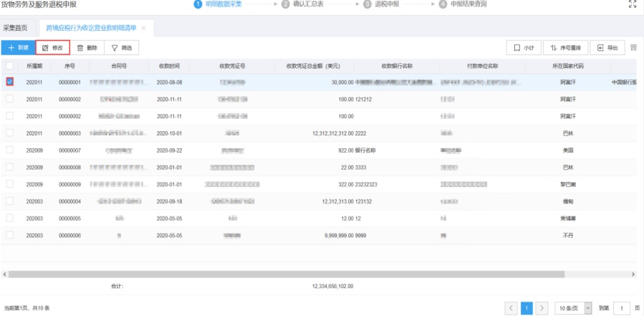The height and width of the screenshot is (316, 644).
Task: Go to next page arrow
Action: click(542, 308)
